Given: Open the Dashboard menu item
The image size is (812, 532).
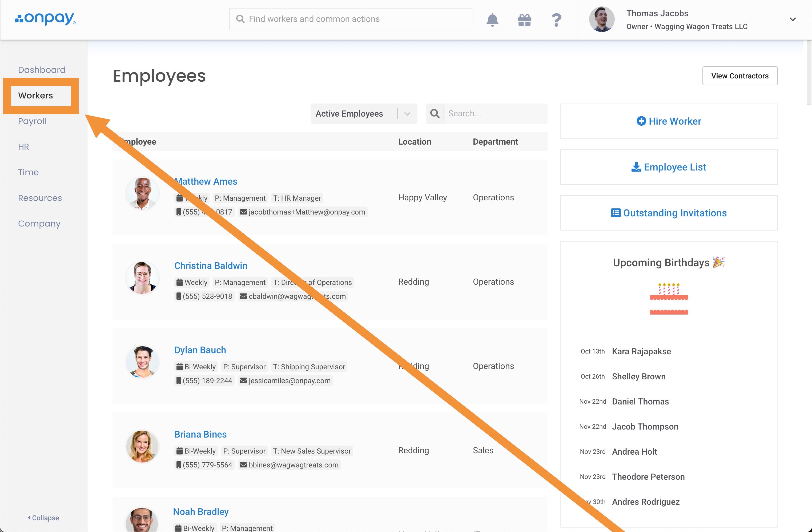Looking at the screenshot, I should 42,70.
